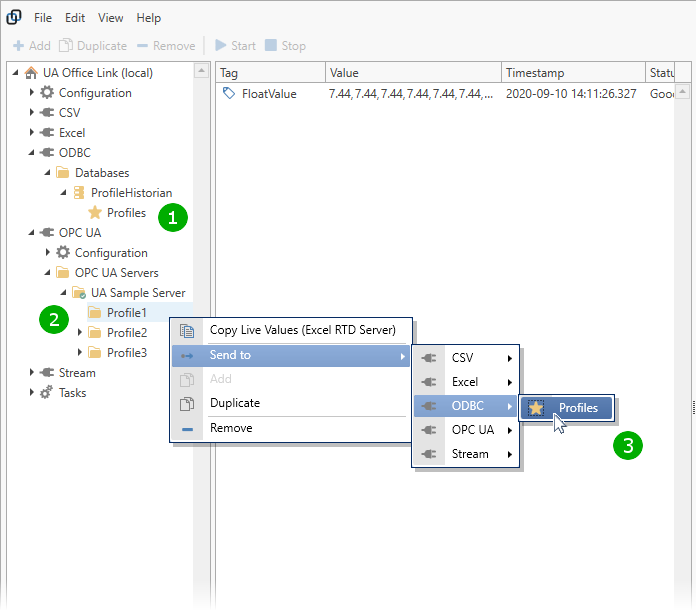Viewport: 696px width, 610px height.
Task: Expand the Profile3 folder
Action: 79,352
